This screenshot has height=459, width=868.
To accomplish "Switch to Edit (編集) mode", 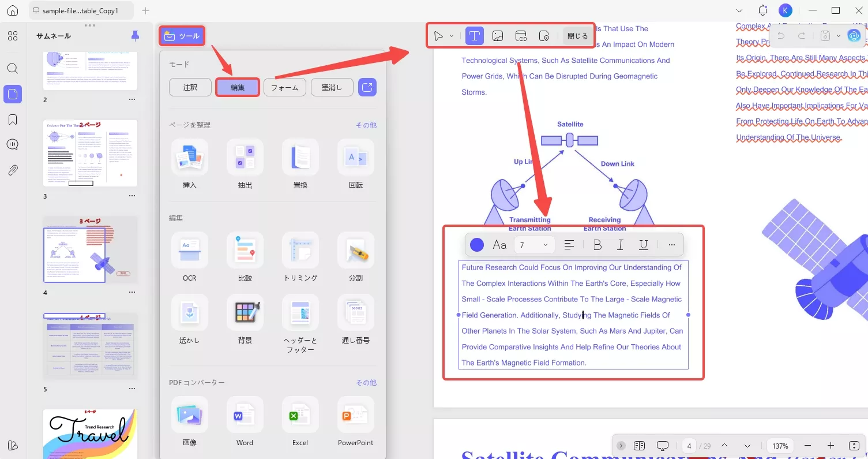I will click(238, 88).
